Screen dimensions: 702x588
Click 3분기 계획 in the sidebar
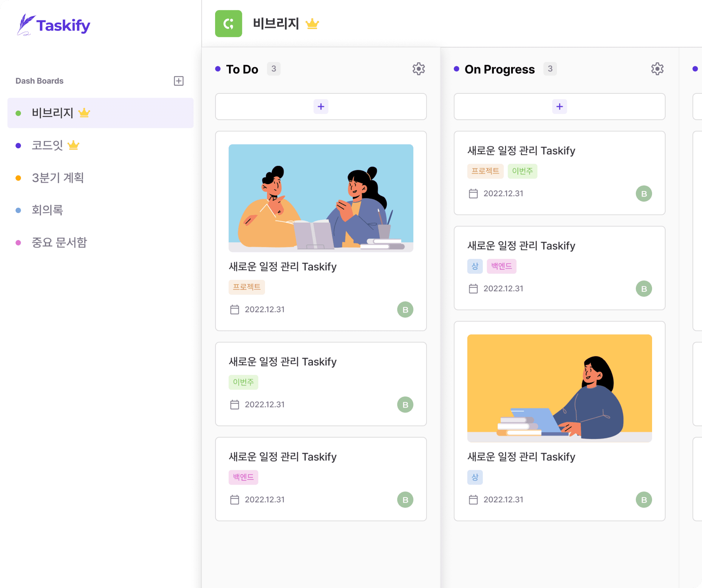(58, 178)
